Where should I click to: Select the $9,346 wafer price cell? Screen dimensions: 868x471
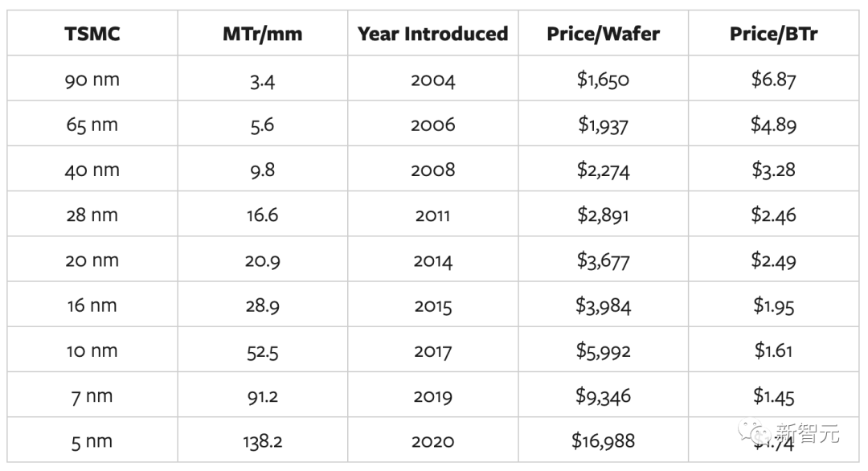603,396
